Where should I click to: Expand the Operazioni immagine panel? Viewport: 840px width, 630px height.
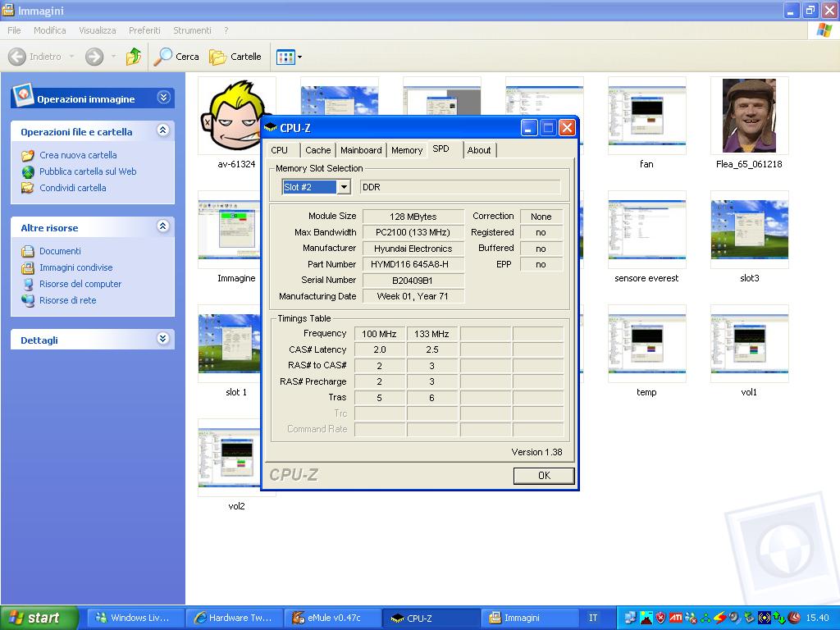[163, 98]
